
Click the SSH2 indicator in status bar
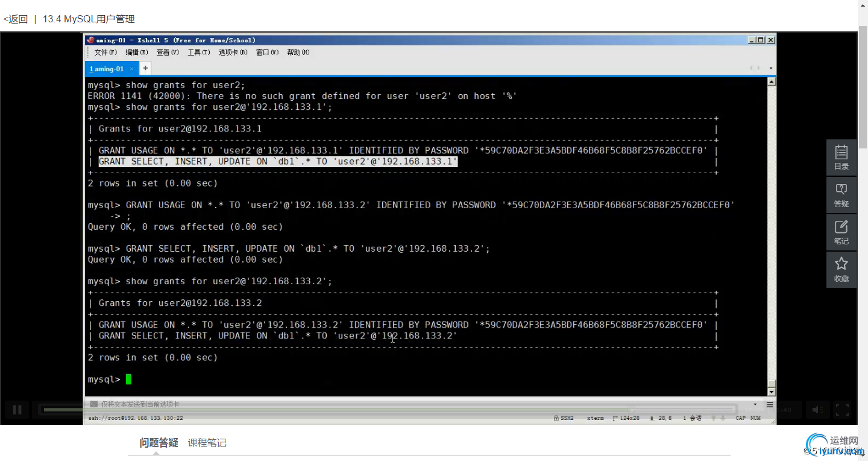564,418
